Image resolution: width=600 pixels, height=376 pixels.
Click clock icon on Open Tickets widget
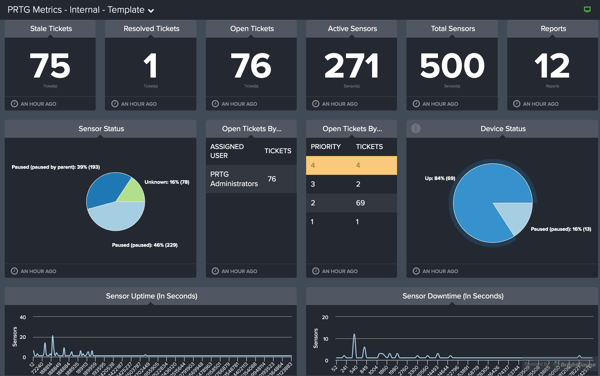point(215,104)
